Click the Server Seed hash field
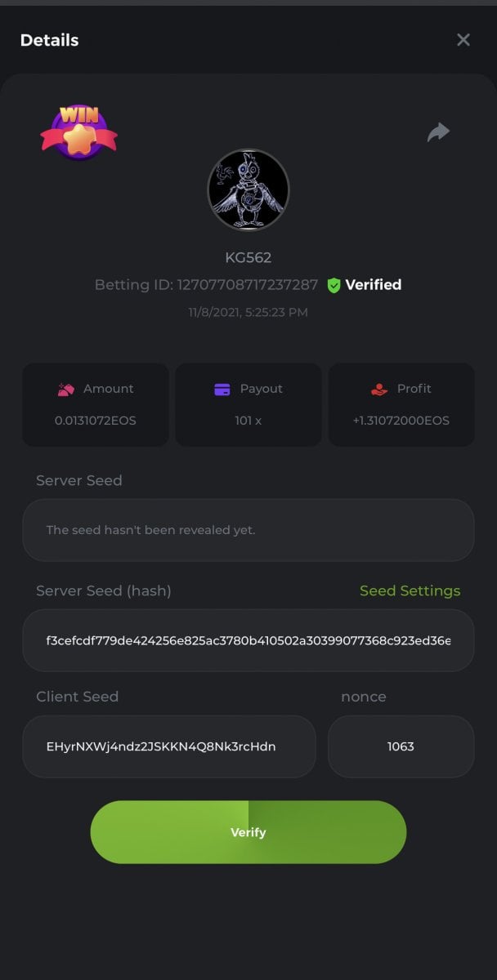Viewport: 497px width, 980px height. tap(248, 640)
